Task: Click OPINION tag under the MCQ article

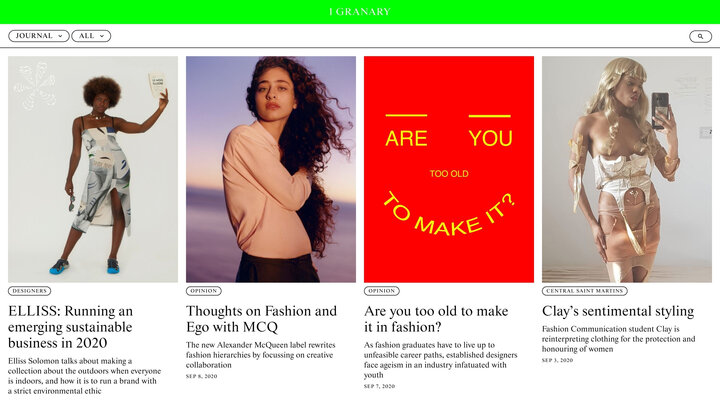Action: tap(203, 291)
